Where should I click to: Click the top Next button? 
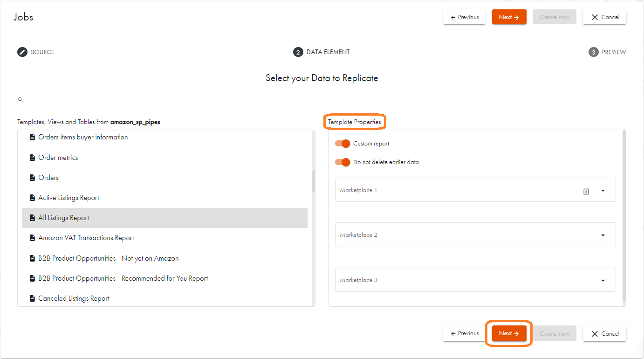[x=509, y=17]
